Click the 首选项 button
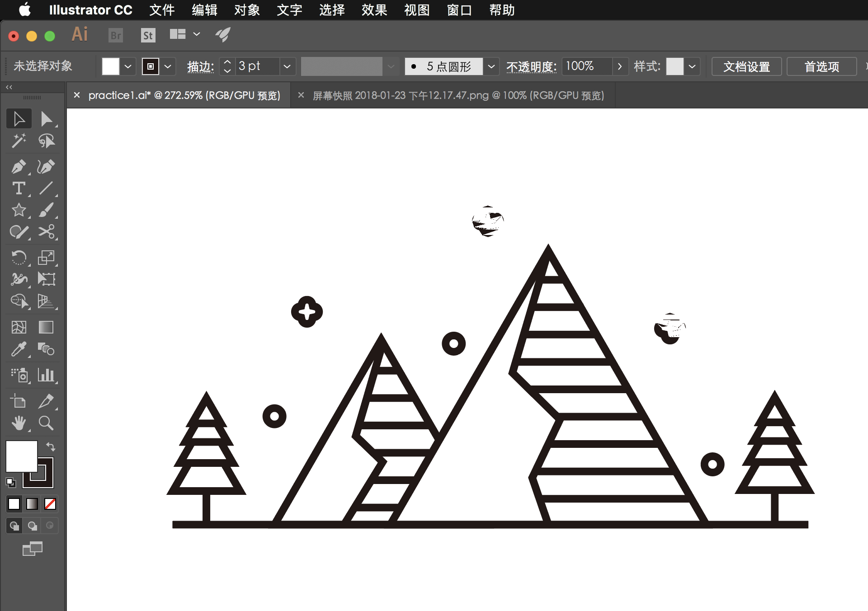The width and height of the screenshot is (868, 611). pos(822,65)
